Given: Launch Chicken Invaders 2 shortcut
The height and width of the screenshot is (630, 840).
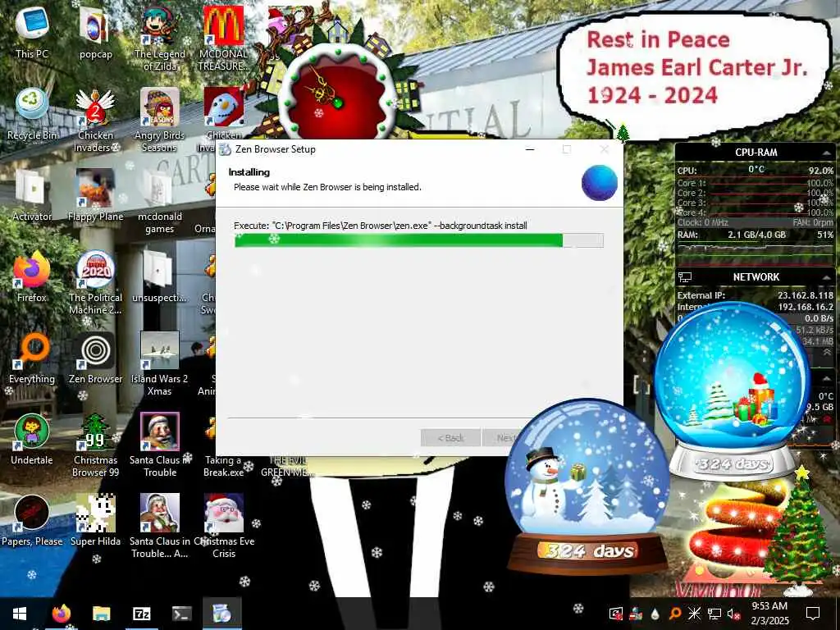Looking at the screenshot, I should [x=95, y=119].
